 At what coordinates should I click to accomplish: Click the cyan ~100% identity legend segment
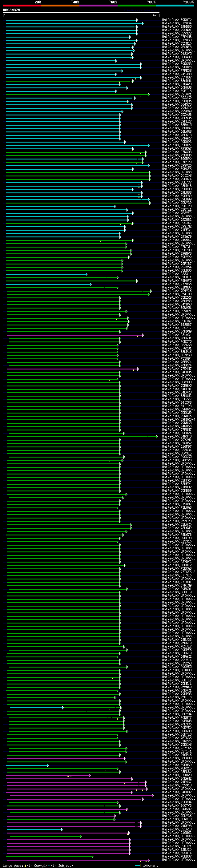coord(175,6)
